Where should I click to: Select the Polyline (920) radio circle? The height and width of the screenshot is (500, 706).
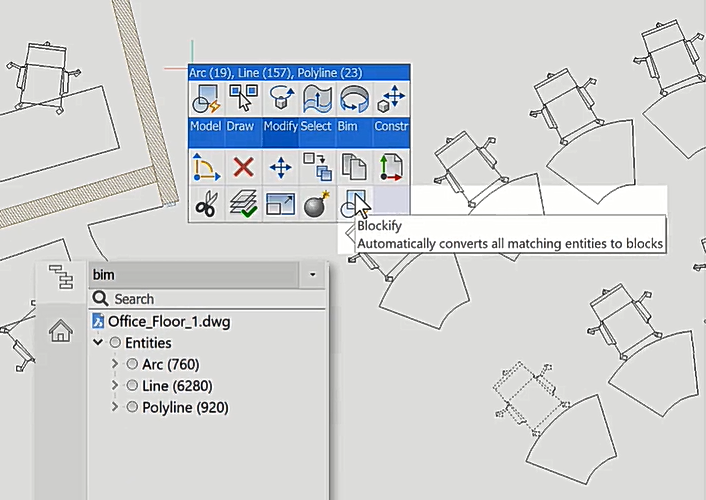click(132, 407)
